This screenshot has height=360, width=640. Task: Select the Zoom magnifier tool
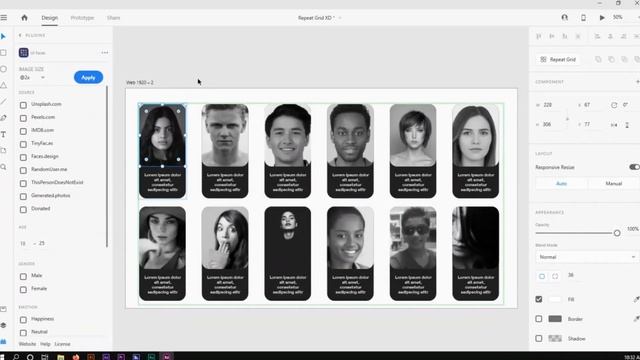tap(3, 167)
